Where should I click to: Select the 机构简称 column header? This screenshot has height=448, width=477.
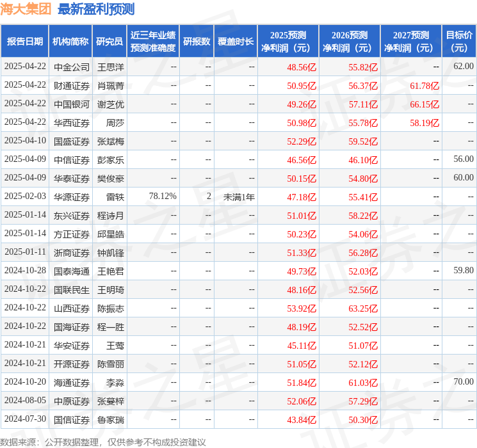click(70, 42)
